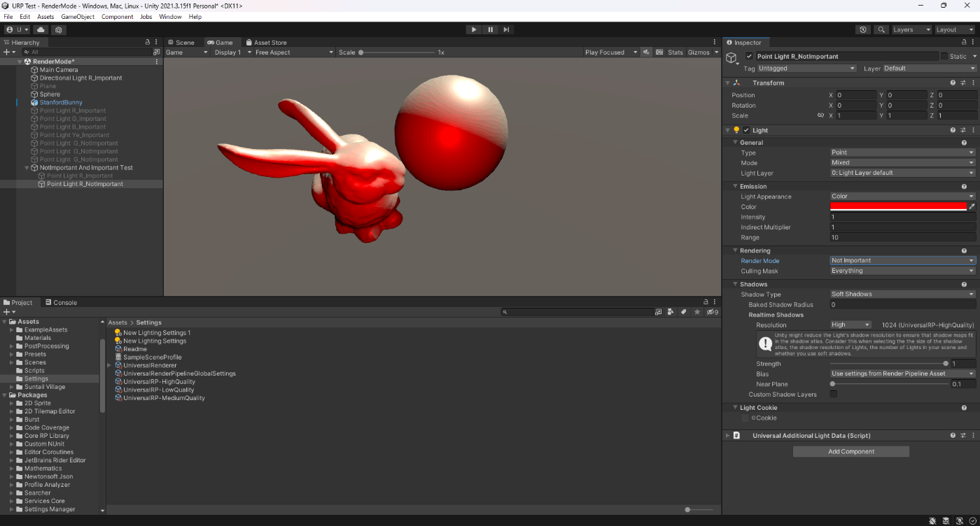This screenshot has height=526, width=980.
Task: Click the red light Color swatch
Action: pos(898,207)
